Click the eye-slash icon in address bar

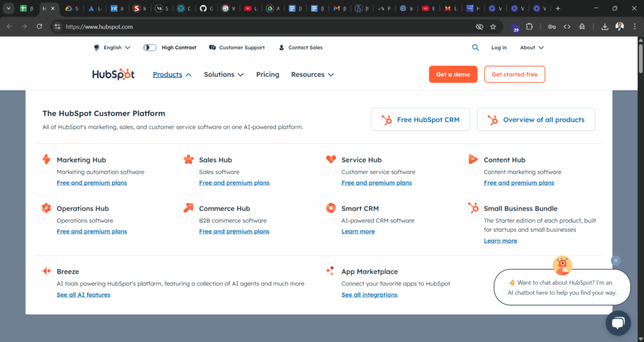479,26
